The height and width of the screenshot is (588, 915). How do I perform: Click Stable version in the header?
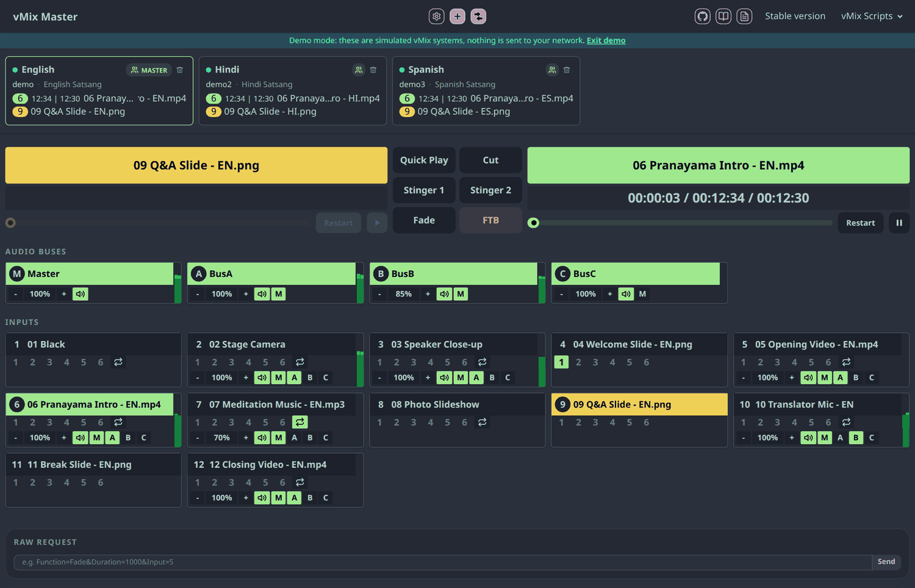(x=795, y=16)
